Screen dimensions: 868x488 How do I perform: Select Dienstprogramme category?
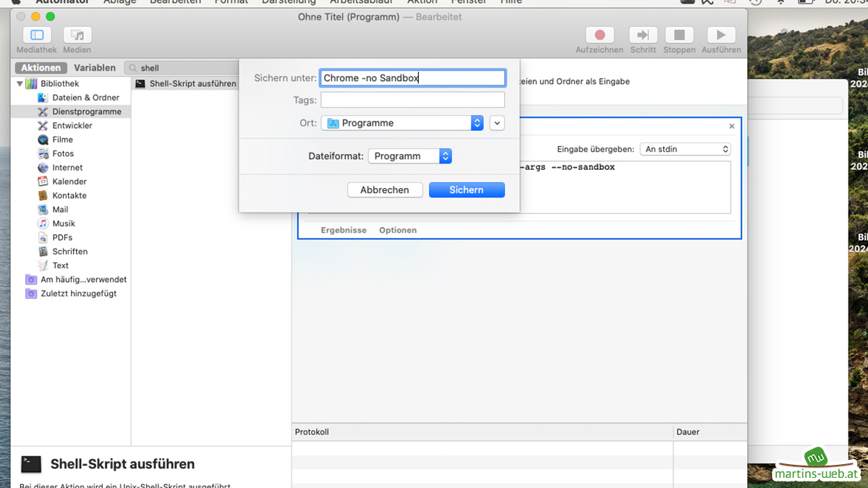pyautogui.click(x=86, y=111)
